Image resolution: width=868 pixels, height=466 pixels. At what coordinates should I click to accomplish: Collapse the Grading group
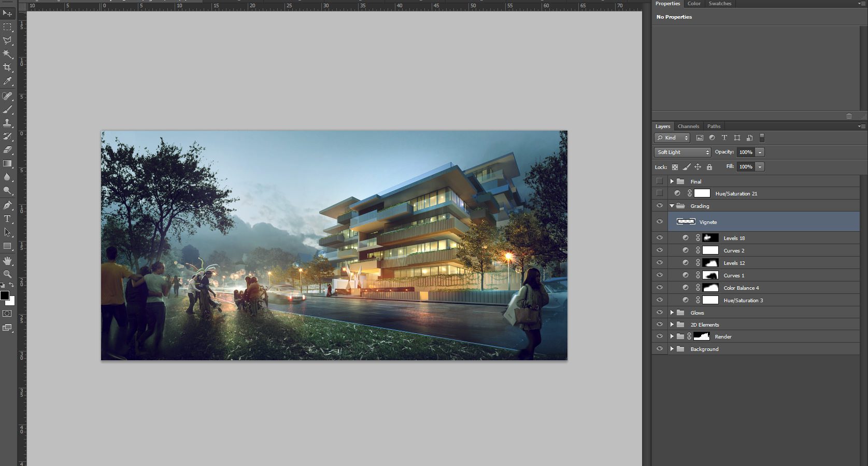[x=672, y=206]
